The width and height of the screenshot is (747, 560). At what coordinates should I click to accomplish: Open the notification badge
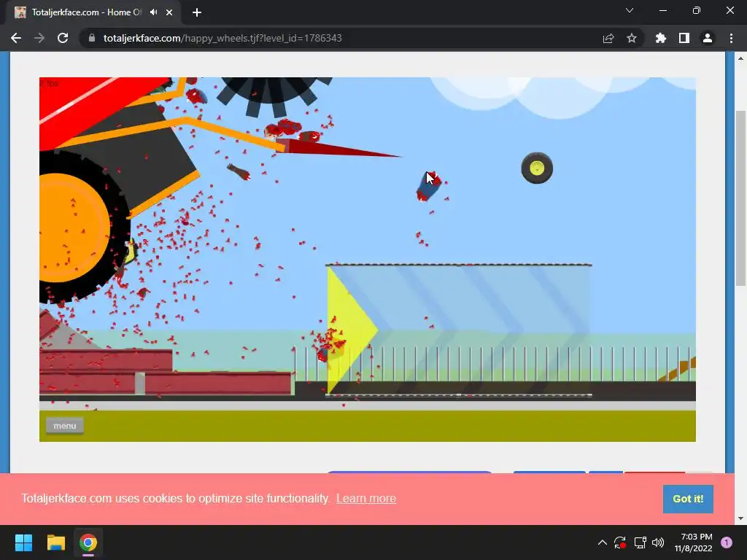[x=727, y=542]
